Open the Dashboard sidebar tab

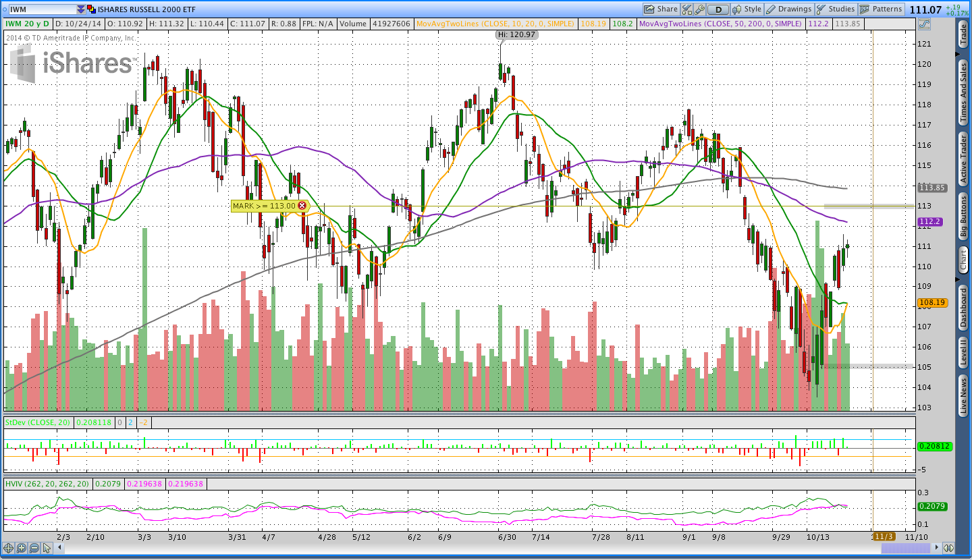click(963, 308)
